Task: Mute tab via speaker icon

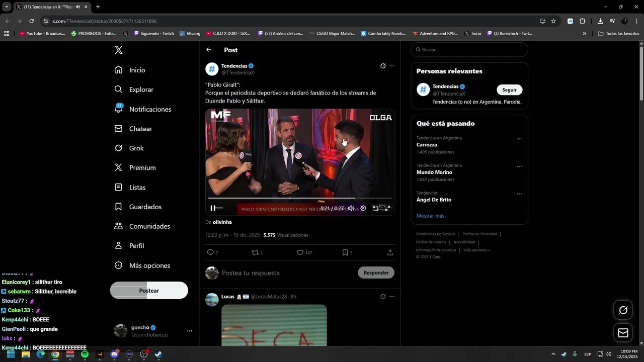Action: point(77,7)
